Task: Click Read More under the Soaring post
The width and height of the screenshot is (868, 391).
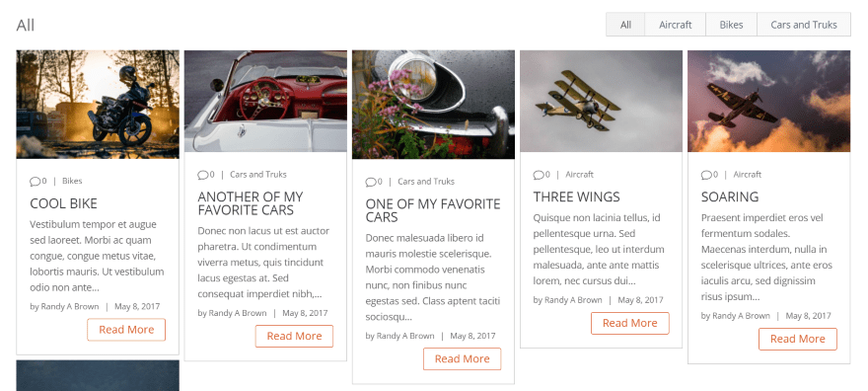Action: pos(798,339)
